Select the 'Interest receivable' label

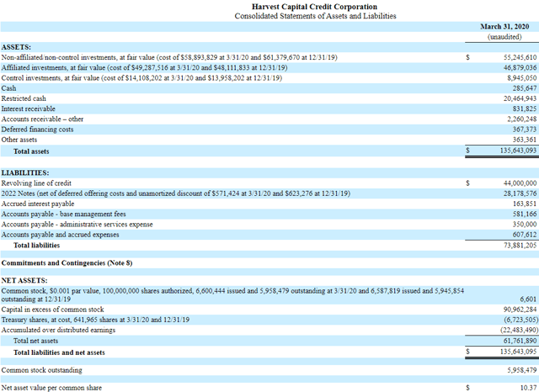(x=28, y=109)
